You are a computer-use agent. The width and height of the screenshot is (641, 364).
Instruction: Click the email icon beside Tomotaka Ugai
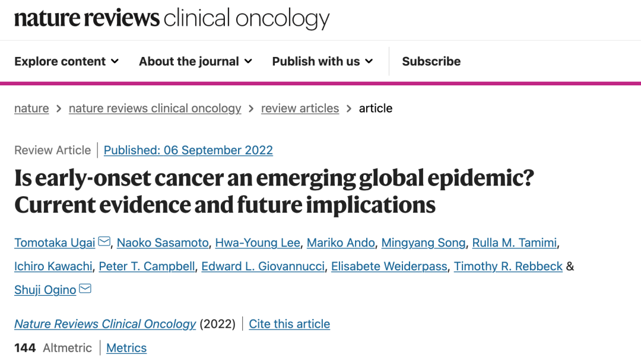click(x=104, y=242)
